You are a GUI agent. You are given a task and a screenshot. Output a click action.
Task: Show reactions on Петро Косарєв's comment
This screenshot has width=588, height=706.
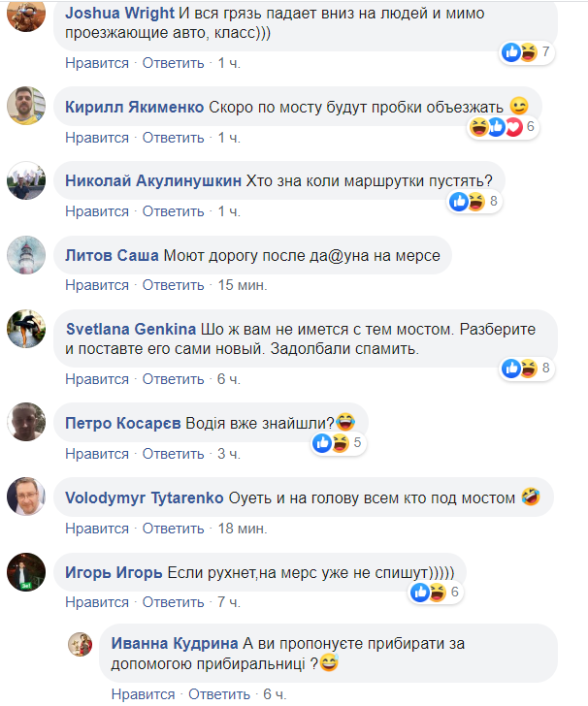pyautogui.click(x=338, y=443)
